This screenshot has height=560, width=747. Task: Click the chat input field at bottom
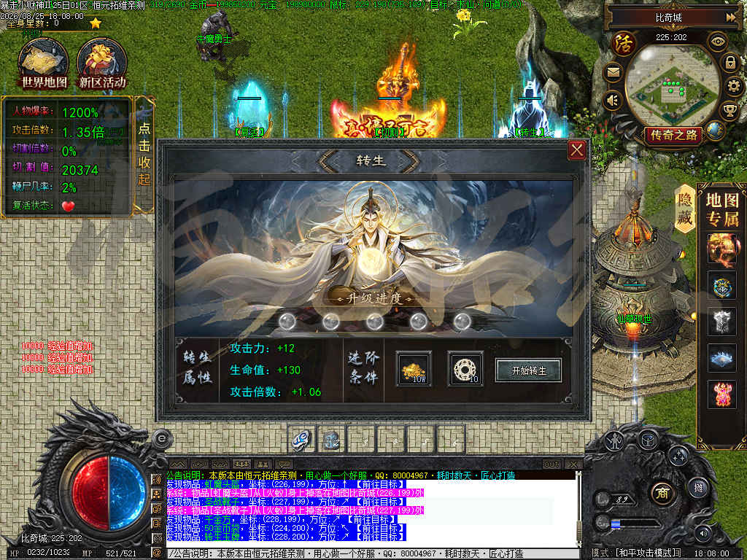[373, 553]
